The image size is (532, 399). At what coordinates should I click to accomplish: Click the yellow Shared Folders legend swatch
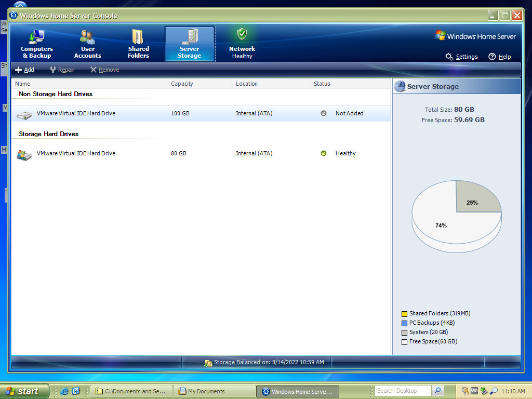click(x=404, y=314)
